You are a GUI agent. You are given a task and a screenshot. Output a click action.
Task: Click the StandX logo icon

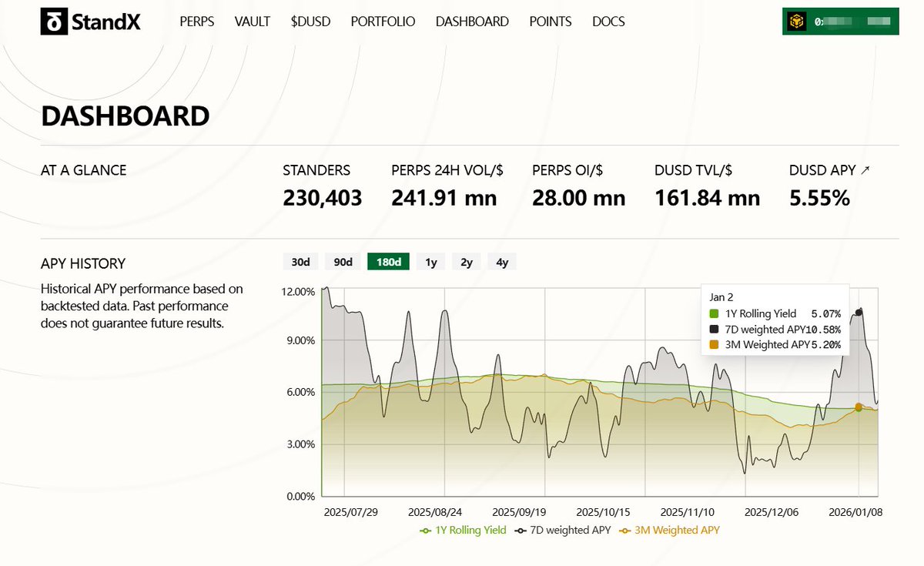click(x=53, y=22)
